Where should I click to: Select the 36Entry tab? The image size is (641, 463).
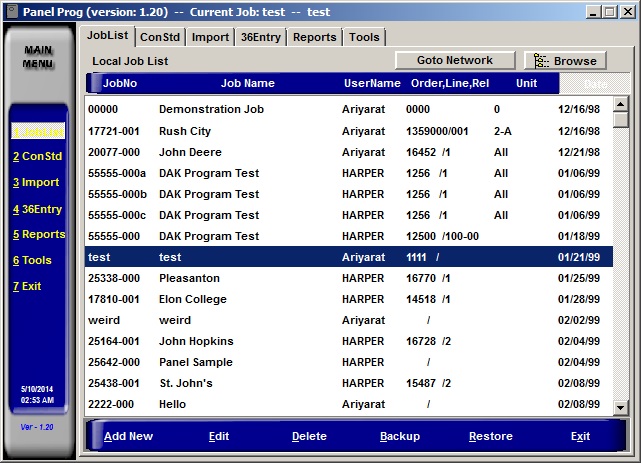260,37
